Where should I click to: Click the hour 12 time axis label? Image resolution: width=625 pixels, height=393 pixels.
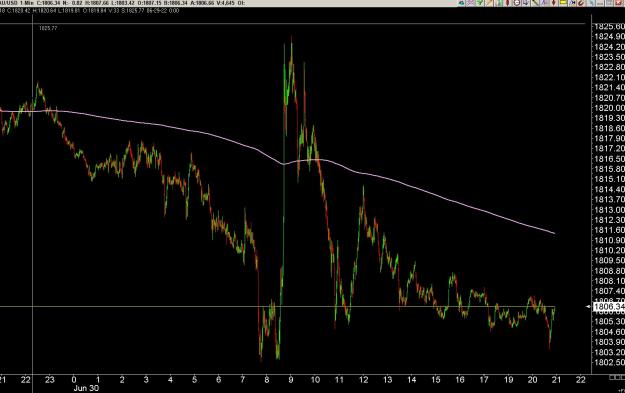[364, 380]
